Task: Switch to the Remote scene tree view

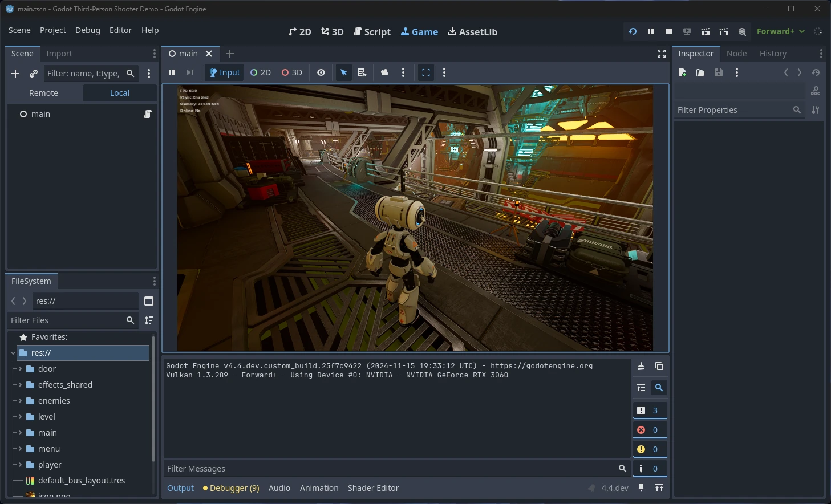Action: point(44,92)
